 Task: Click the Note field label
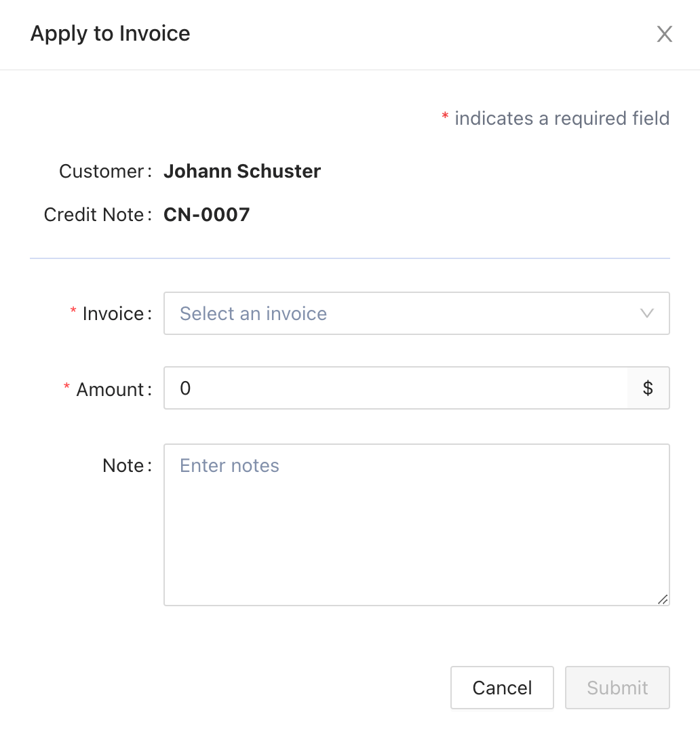123,466
